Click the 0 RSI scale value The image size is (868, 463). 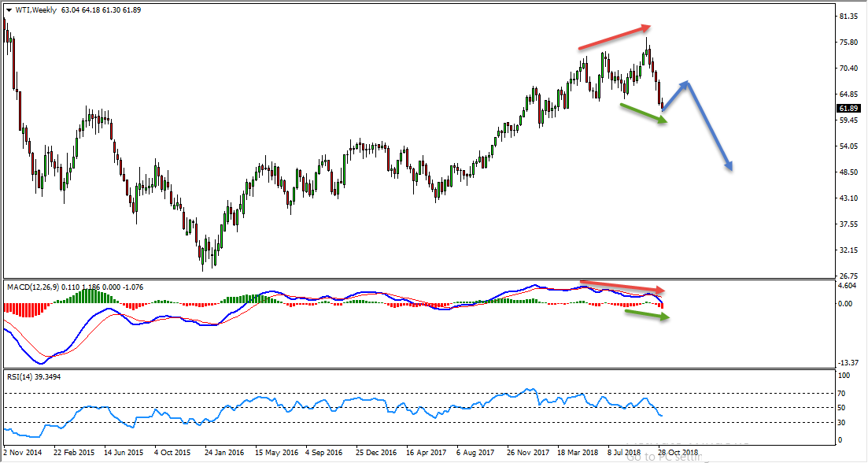coord(841,440)
